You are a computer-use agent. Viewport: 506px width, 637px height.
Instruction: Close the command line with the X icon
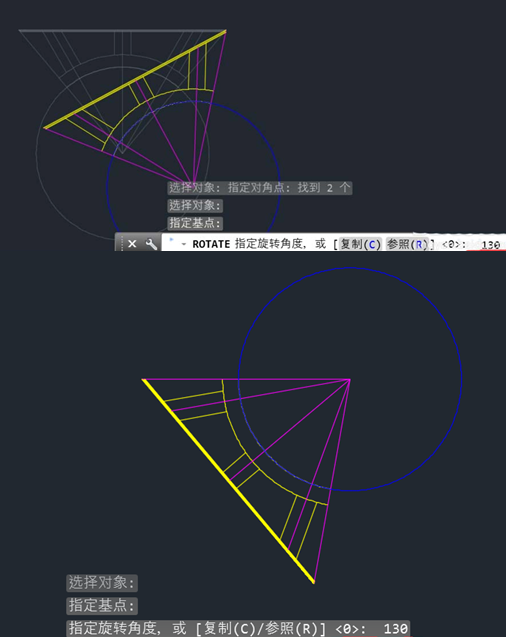[132, 244]
